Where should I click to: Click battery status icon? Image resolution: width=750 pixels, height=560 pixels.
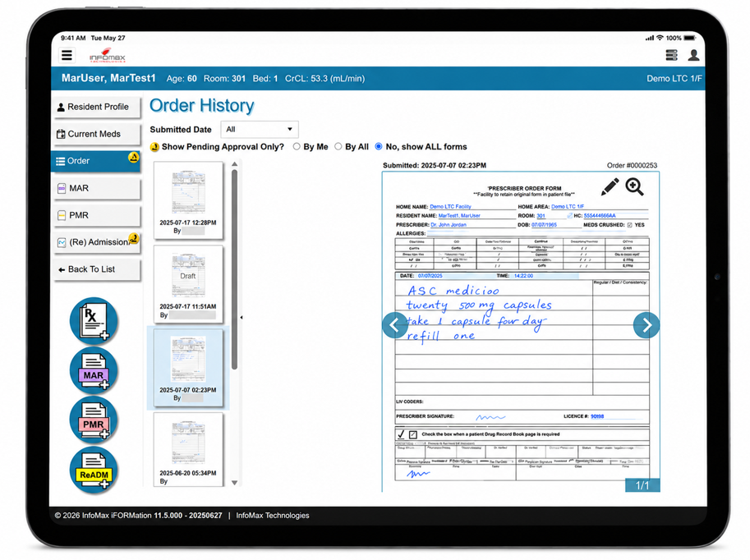(690, 38)
